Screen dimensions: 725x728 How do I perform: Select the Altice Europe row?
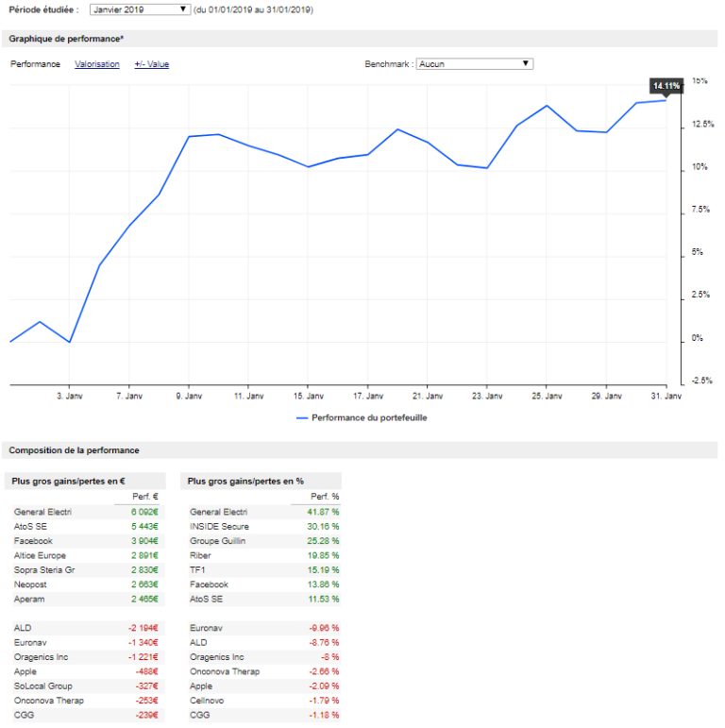(41, 555)
